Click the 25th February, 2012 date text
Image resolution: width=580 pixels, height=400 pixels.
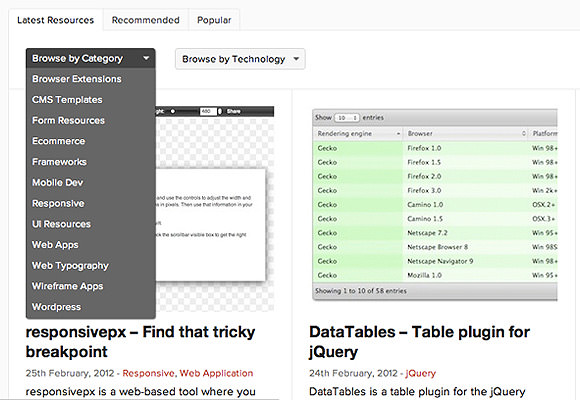point(70,373)
